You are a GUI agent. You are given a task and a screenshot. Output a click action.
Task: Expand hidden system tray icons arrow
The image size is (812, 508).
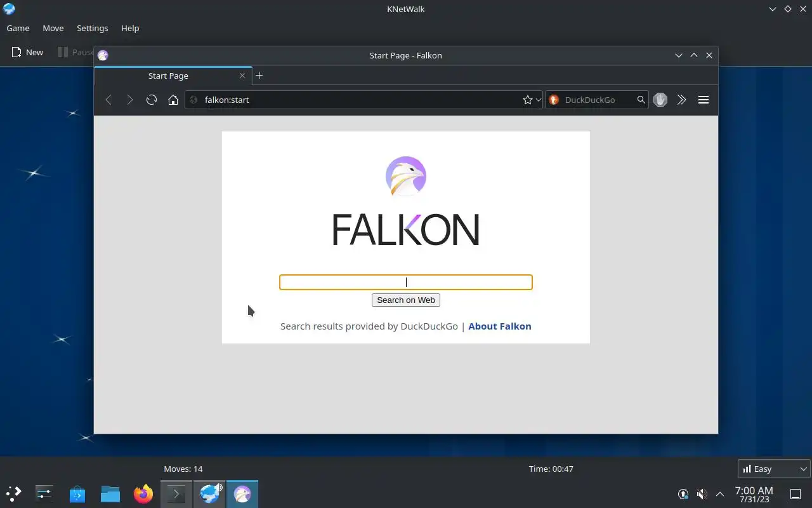[720, 494]
